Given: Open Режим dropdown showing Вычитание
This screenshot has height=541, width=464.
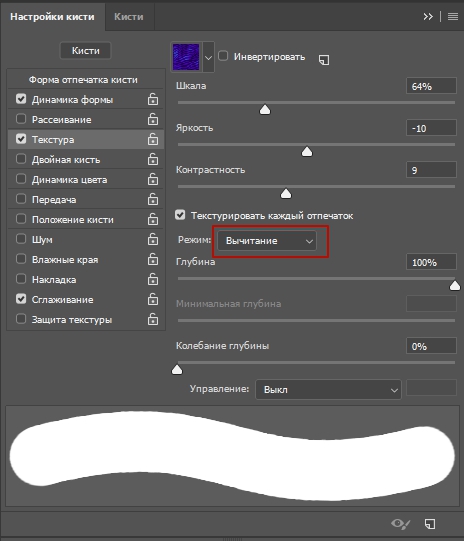Looking at the screenshot, I should pos(267,241).
